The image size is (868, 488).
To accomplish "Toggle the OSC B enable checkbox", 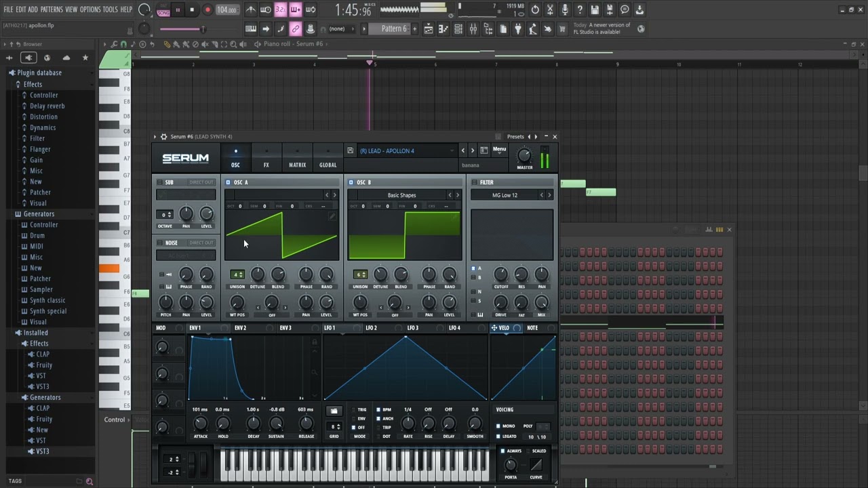I will pos(351,182).
